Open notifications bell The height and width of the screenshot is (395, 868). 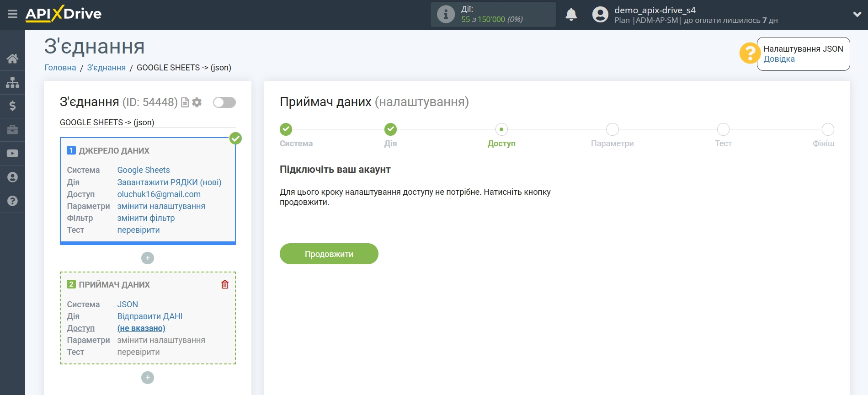(571, 15)
